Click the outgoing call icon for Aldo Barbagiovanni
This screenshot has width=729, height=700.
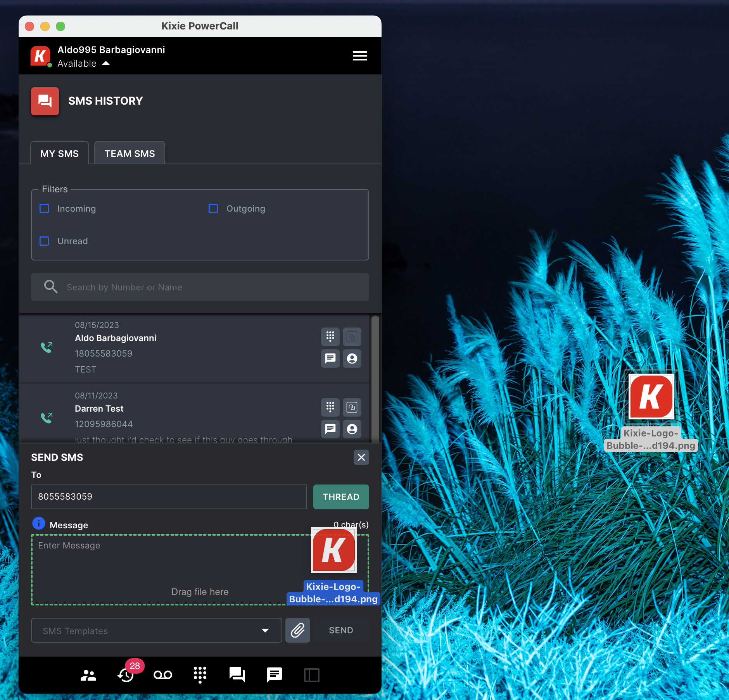pos(47,347)
